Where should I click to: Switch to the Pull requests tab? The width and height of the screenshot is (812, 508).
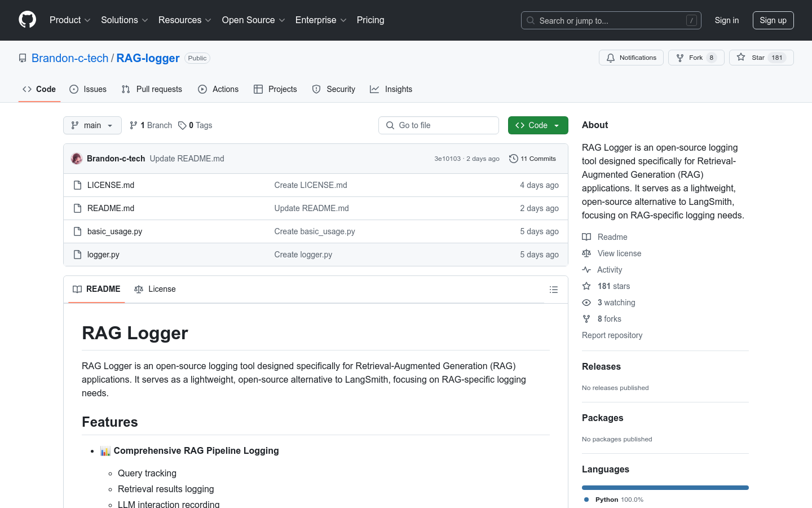152,89
